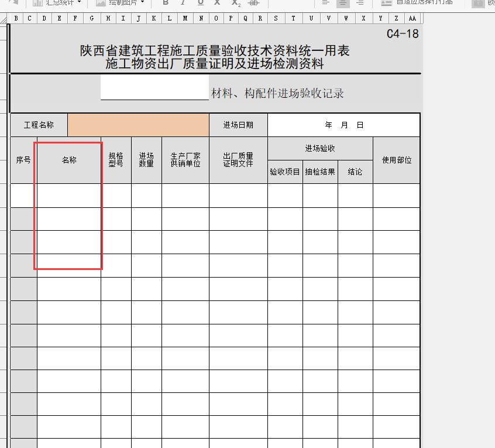The height and width of the screenshot is (448, 495).
Task: Click the 自适应选择行行高 button
Action: pyautogui.click(x=417, y=3)
